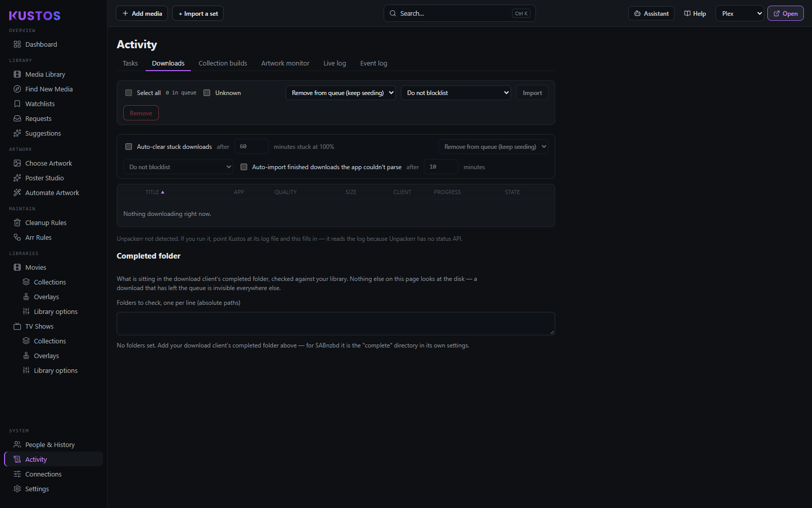Open the Remove from queue dropdown
Viewport: 812px width, 508px height.
(341, 93)
